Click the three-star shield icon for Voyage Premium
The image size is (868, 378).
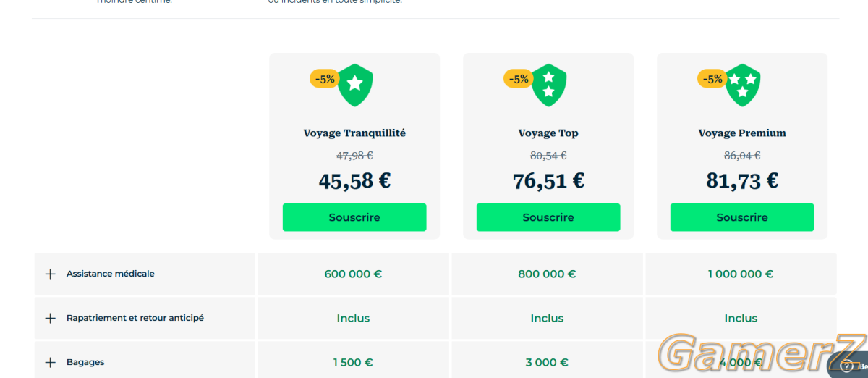point(743,85)
